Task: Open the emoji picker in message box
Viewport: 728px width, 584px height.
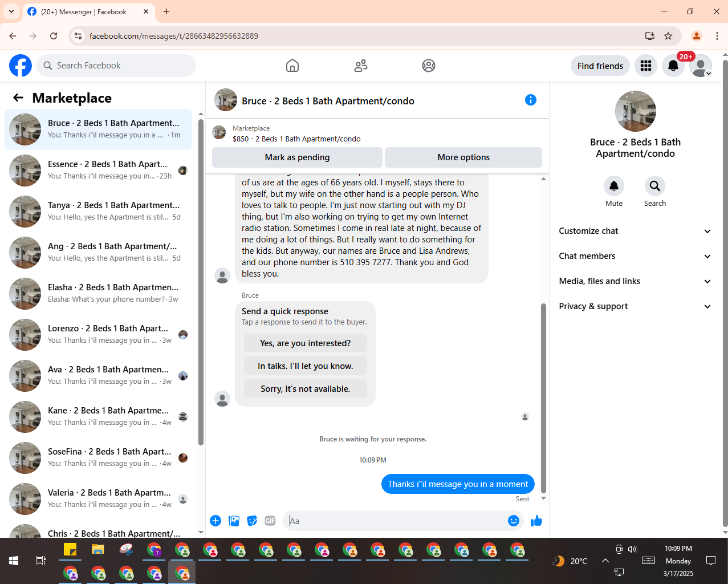Action: [514, 521]
